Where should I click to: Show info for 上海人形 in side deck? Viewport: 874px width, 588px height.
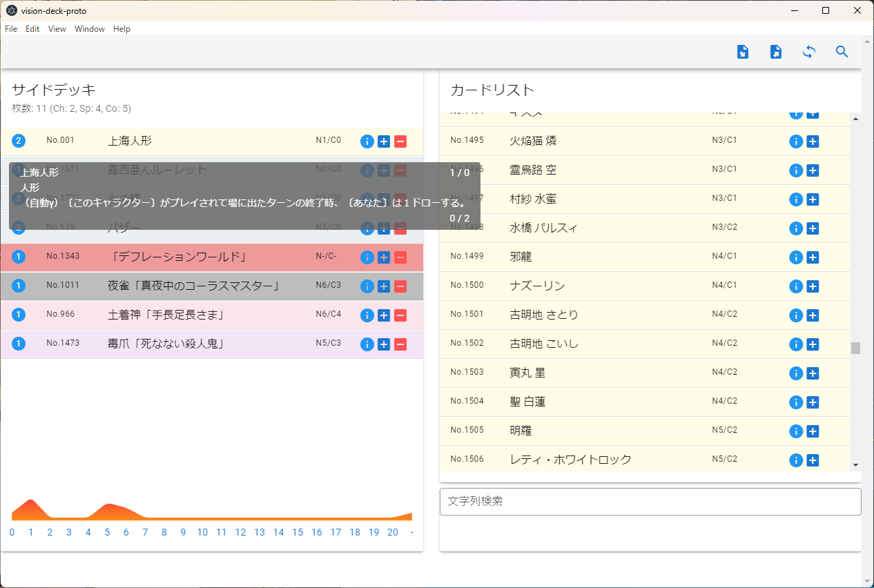[367, 141]
